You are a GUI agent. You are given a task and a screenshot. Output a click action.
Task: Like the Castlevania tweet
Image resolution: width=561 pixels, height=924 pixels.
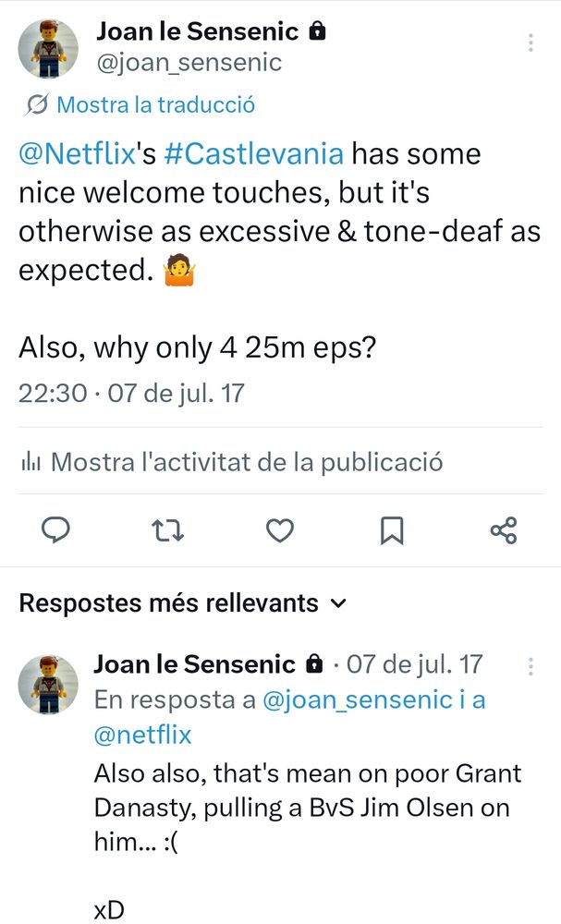point(280,530)
